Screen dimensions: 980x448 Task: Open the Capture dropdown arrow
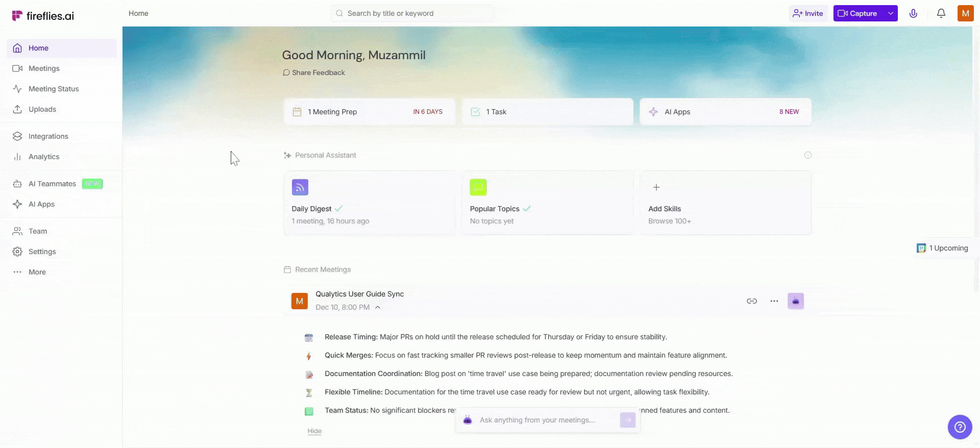(891, 13)
